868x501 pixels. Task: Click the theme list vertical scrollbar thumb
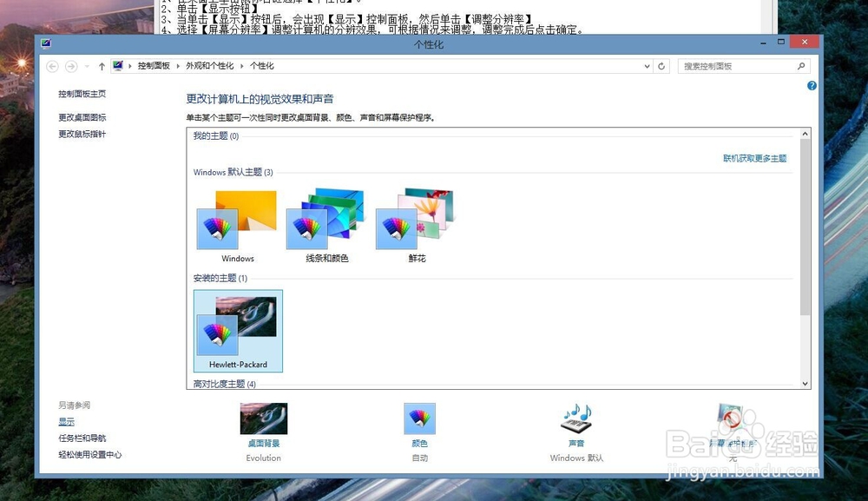pyautogui.click(x=805, y=227)
